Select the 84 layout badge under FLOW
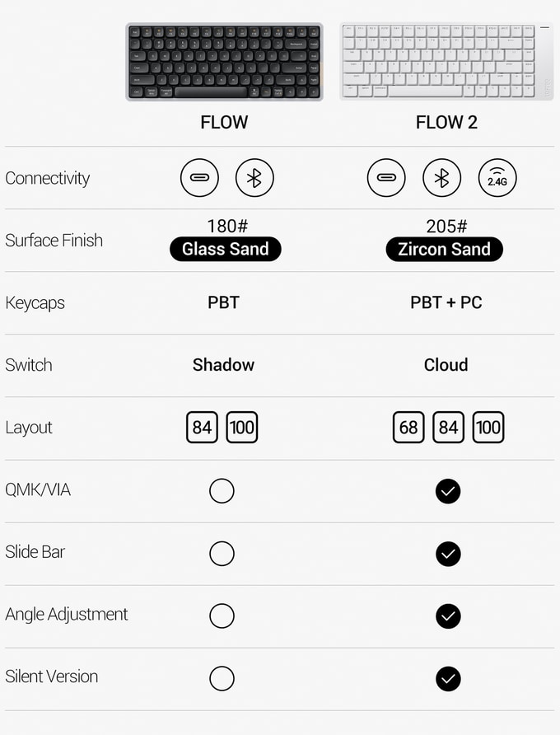 pyautogui.click(x=202, y=428)
